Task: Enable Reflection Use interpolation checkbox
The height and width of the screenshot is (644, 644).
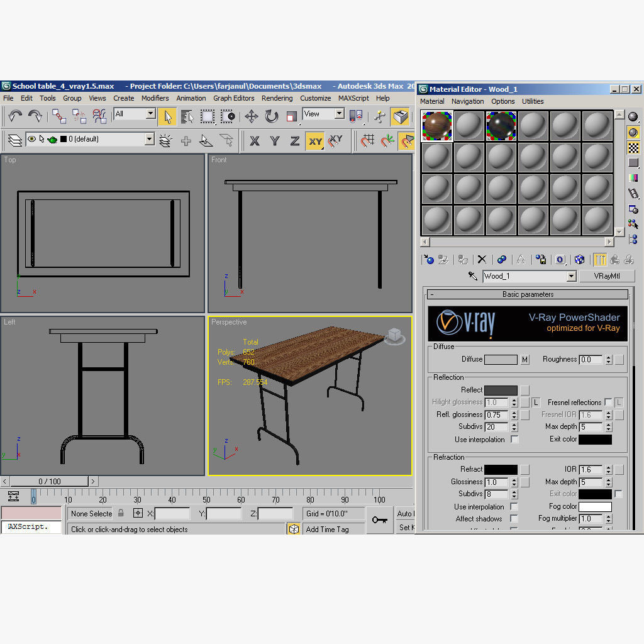Action: 514,439
